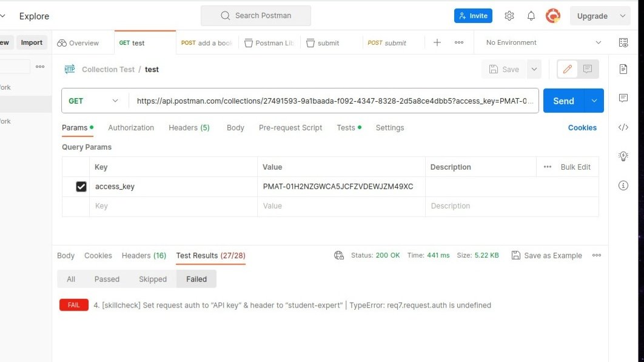644x362 pixels.
Task: Open the Code snippet panel
Action: [623, 127]
